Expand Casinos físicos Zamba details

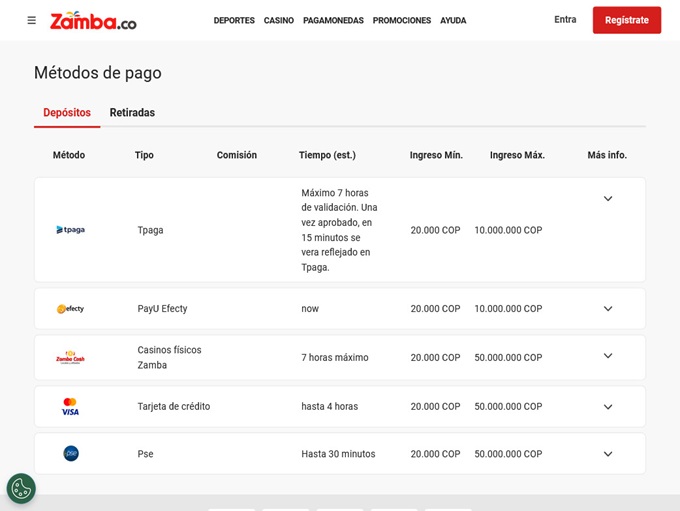coord(607,356)
